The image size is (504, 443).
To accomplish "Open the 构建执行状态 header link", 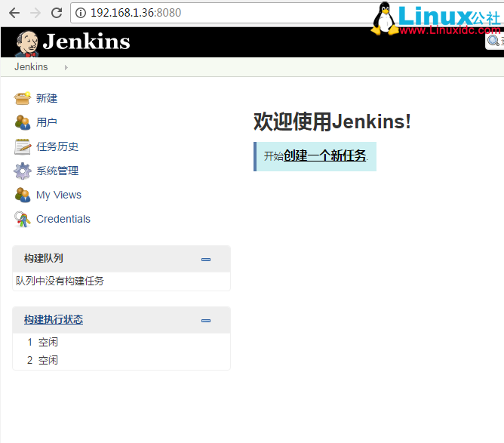I will 54,319.
